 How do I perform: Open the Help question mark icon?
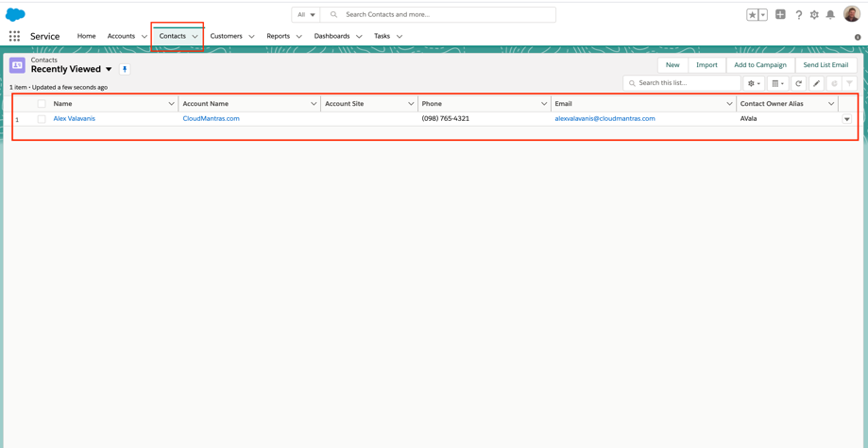tap(798, 15)
